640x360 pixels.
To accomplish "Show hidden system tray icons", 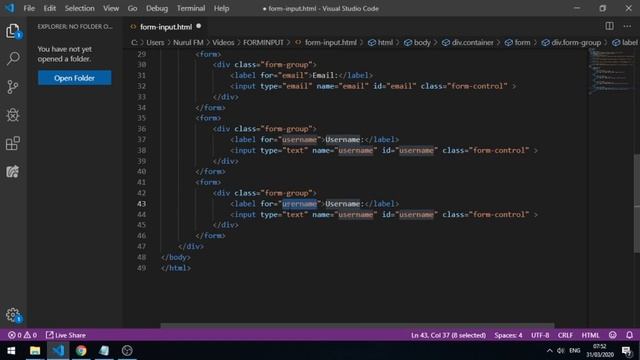I will coord(549,351).
